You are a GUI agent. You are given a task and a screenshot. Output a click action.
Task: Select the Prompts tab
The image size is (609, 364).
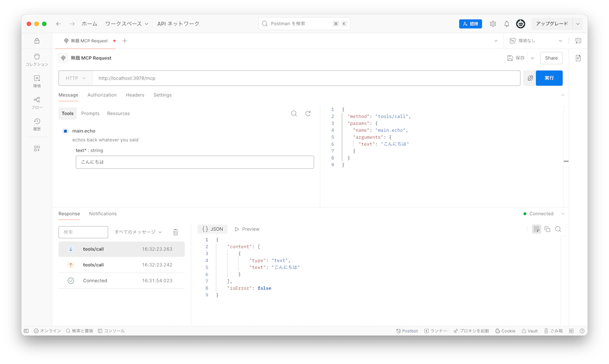pyautogui.click(x=90, y=114)
